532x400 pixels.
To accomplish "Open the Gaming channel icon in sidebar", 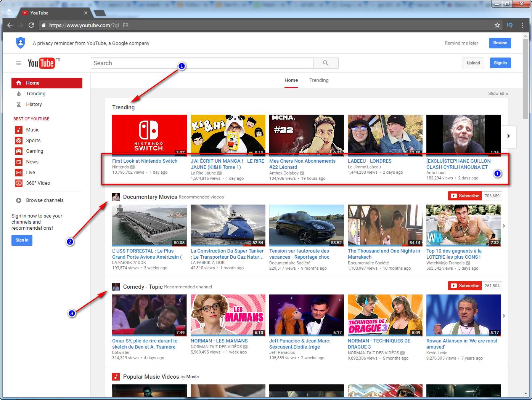I will click(19, 151).
